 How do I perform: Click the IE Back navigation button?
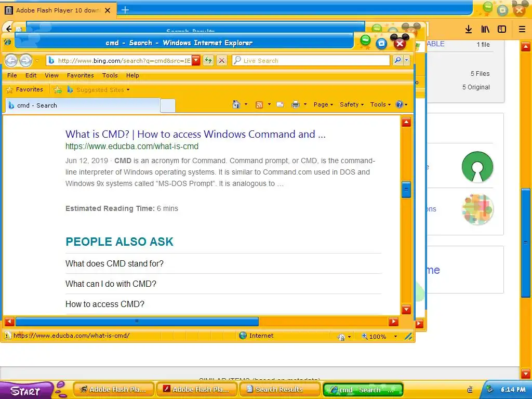point(11,61)
